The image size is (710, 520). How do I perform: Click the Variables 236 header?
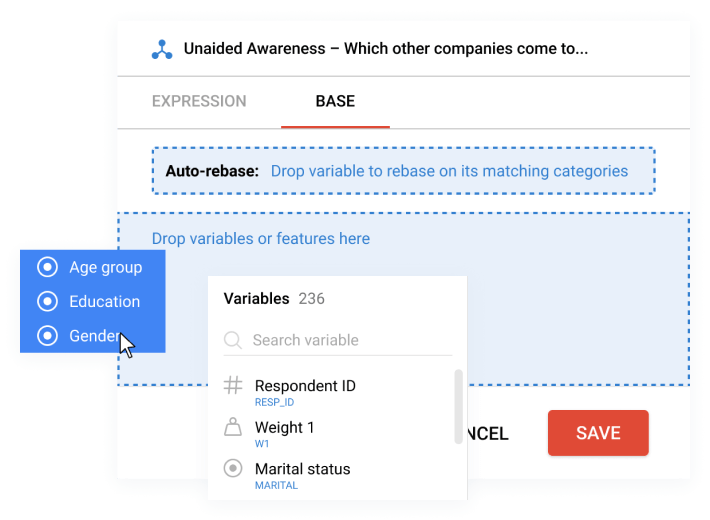tap(274, 299)
